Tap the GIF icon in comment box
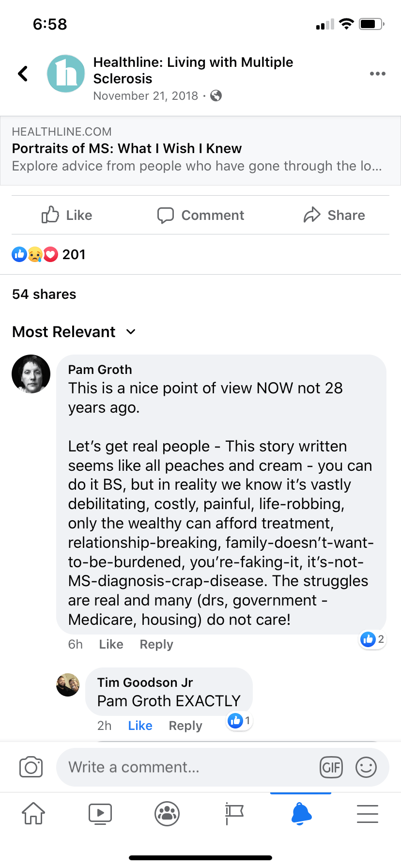 (x=331, y=767)
